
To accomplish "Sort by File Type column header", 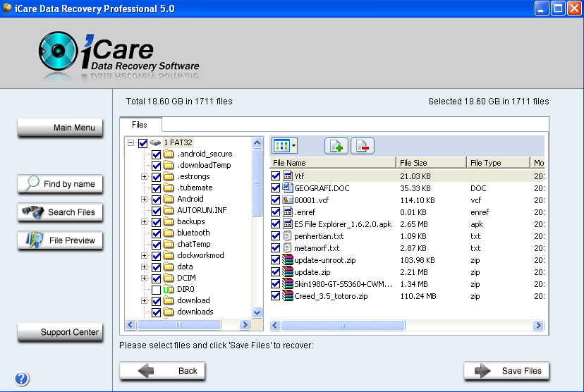I will (499, 163).
